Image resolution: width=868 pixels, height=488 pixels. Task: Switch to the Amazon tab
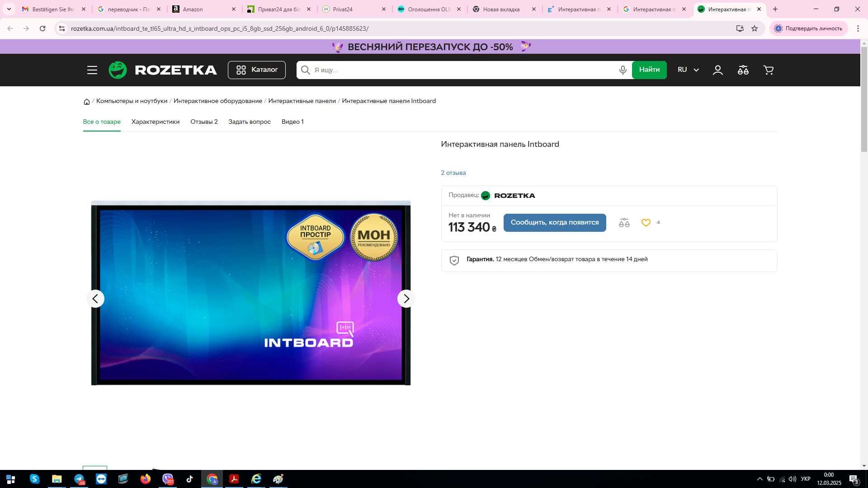tap(203, 9)
